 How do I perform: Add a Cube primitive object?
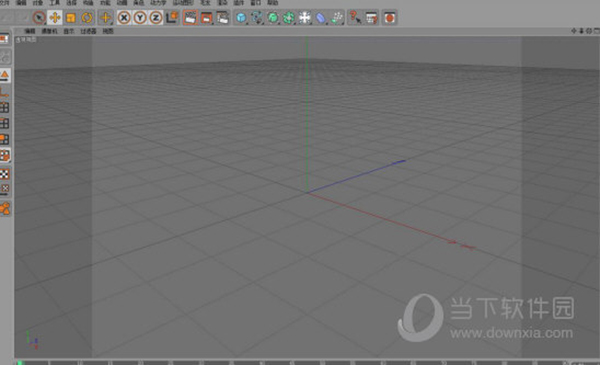[241, 18]
